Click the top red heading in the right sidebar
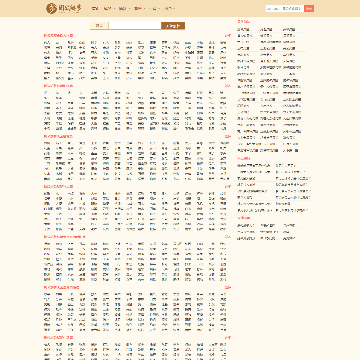 coord(243,22)
